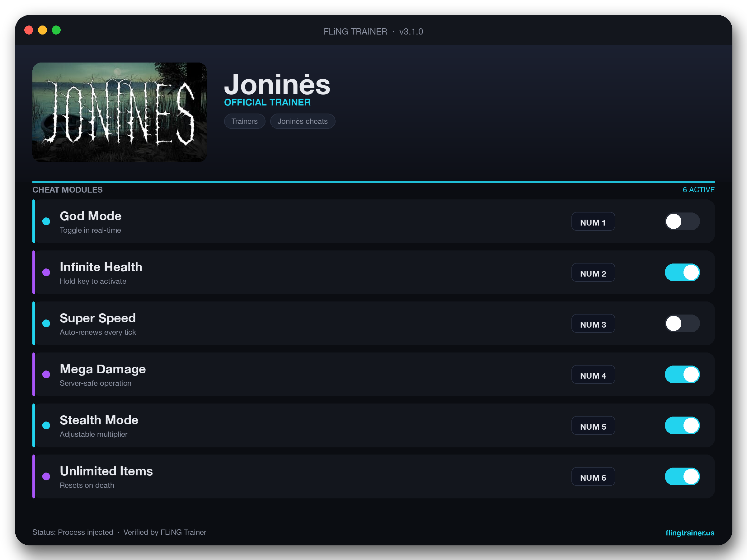This screenshot has width=747, height=560.
Task: Select the Mega Damage module title
Action: pyautogui.click(x=103, y=369)
